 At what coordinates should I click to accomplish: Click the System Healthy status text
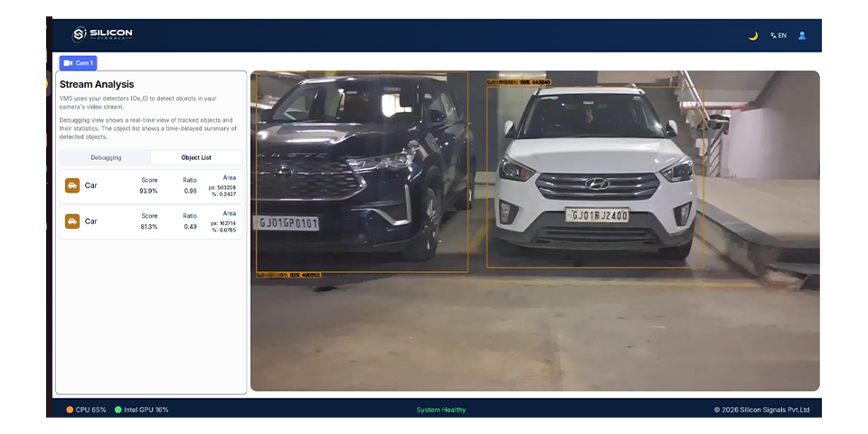coord(441,410)
